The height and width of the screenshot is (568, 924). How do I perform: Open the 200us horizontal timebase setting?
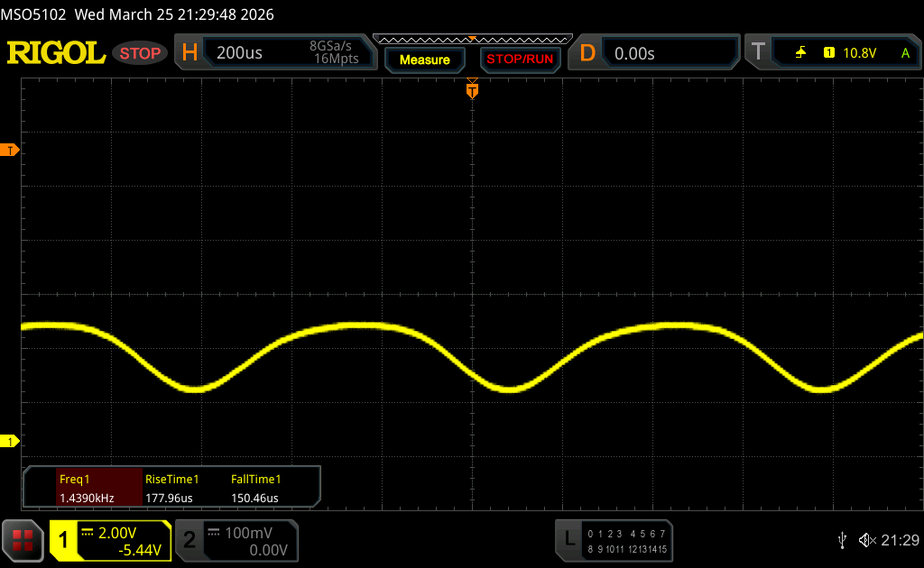(240, 53)
